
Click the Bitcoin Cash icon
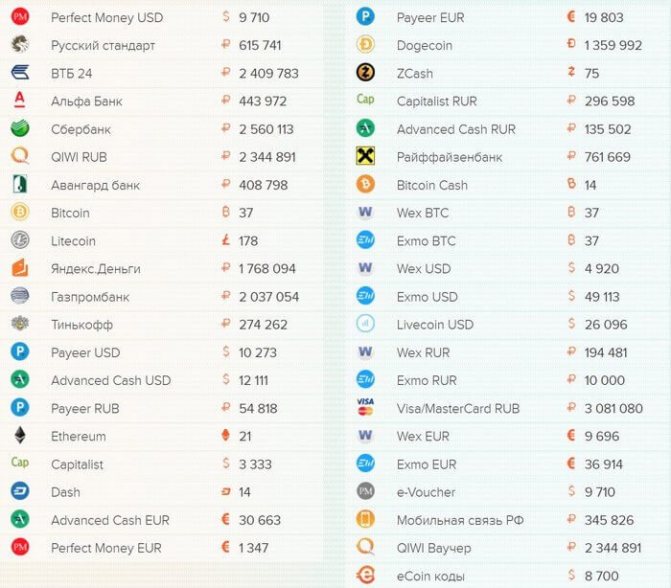[365, 185]
